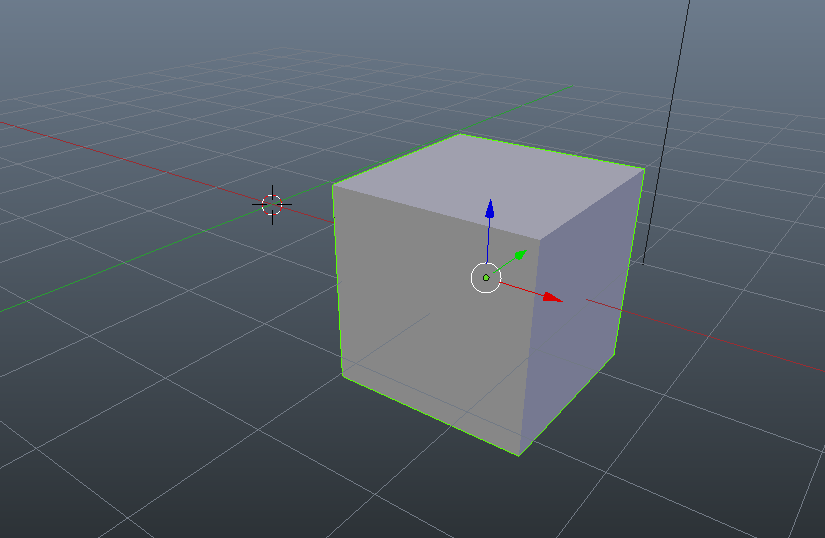
Task: Click the green Y-axis gizmo arrow
Action: point(520,255)
